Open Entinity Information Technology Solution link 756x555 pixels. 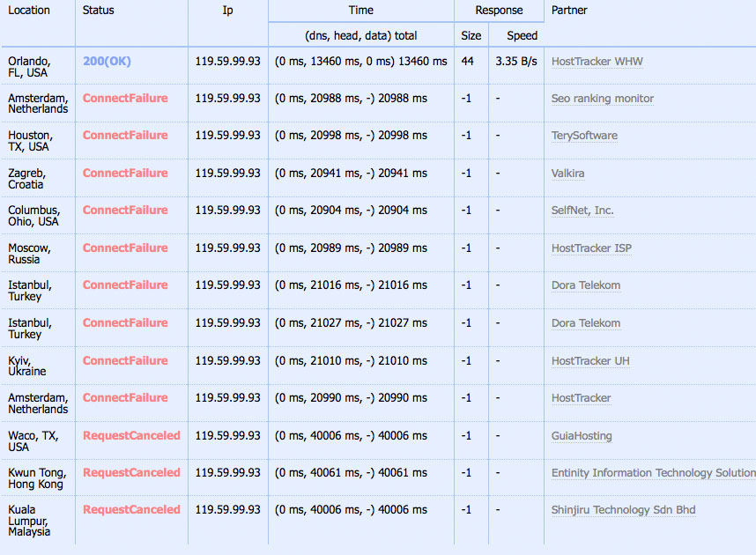coord(653,473)
